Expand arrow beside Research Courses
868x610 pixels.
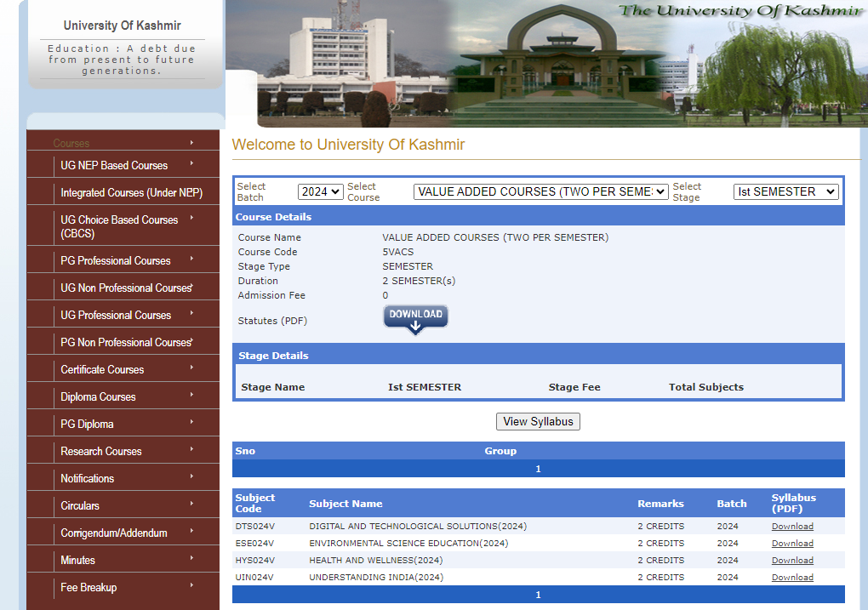pyautogui.click(x=191, y=449)
